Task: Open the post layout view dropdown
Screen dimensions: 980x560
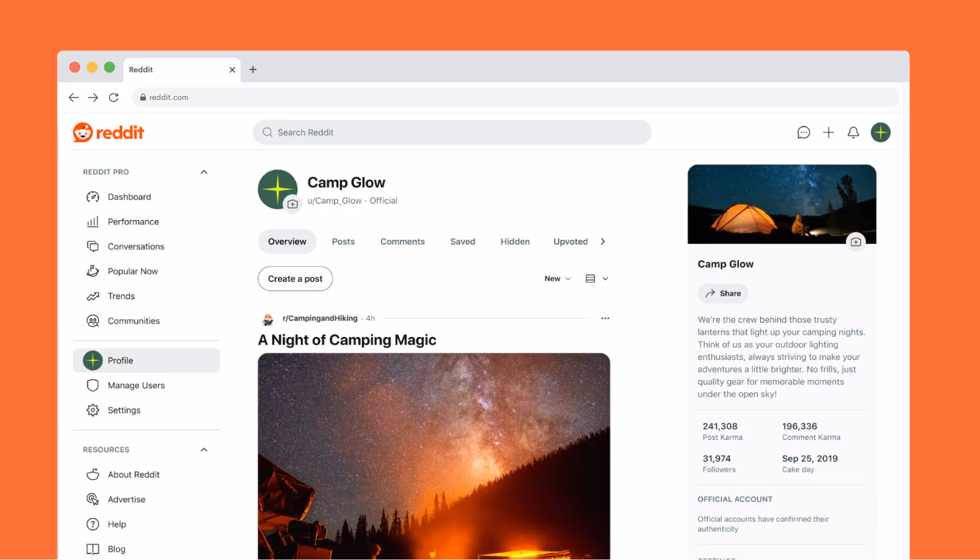Action: tap(596, 278)
